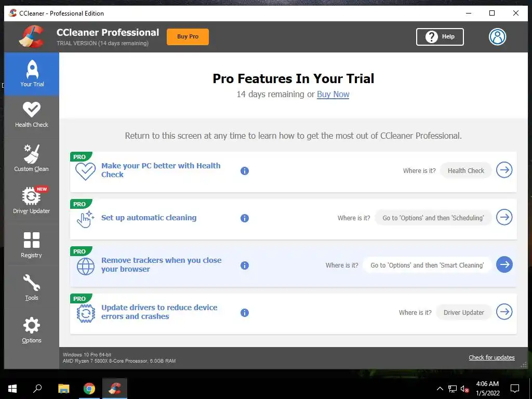
Task: Go to the Registry section
Action: pos(32,244)
